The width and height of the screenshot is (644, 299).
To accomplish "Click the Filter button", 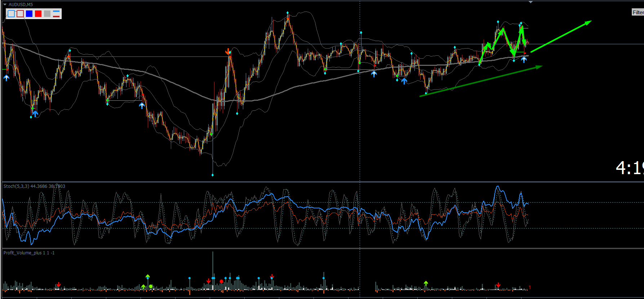I will click(638, 12).
